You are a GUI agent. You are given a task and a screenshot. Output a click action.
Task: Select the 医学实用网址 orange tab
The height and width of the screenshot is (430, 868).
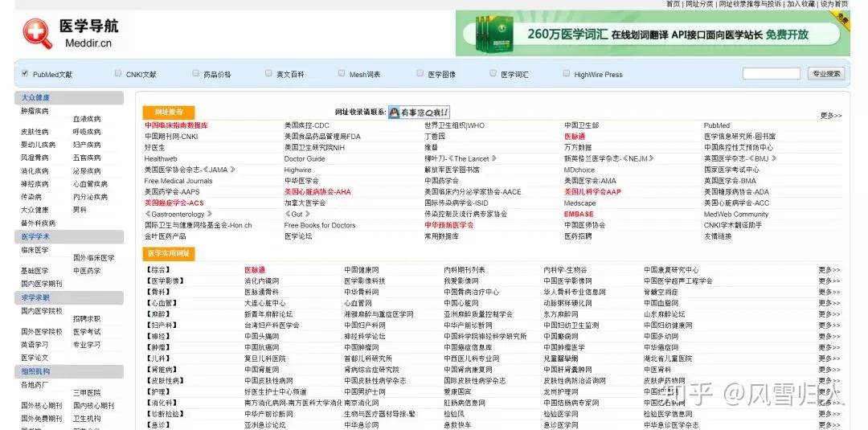click(169, 253)
